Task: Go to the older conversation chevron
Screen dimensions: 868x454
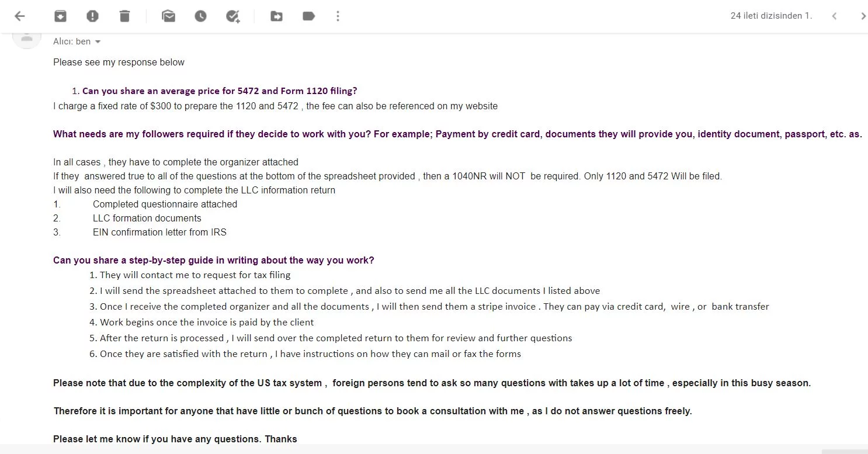Action: tap(863, 16)
